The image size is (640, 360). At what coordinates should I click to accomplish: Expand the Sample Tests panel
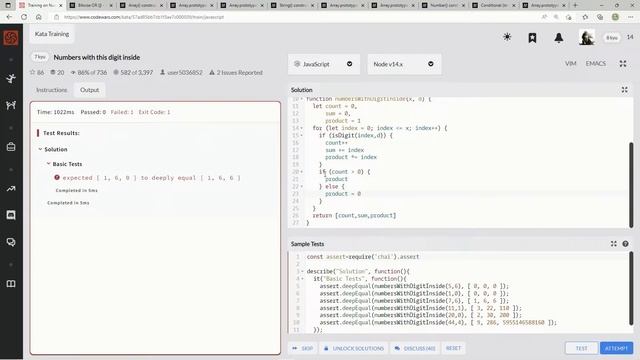[x=613, y=244]
